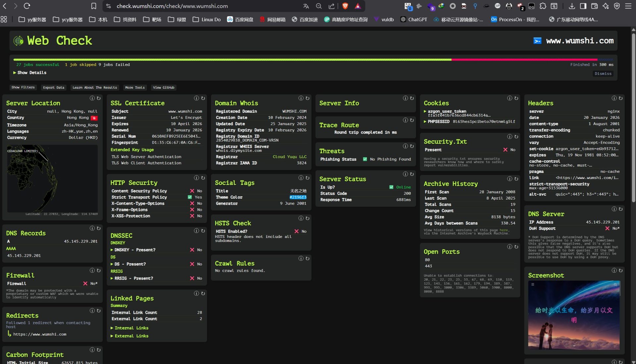Screen dimensions: 636x364
Task: Click the No Phishing Found checkbox
Action: (x=365, y=159)
